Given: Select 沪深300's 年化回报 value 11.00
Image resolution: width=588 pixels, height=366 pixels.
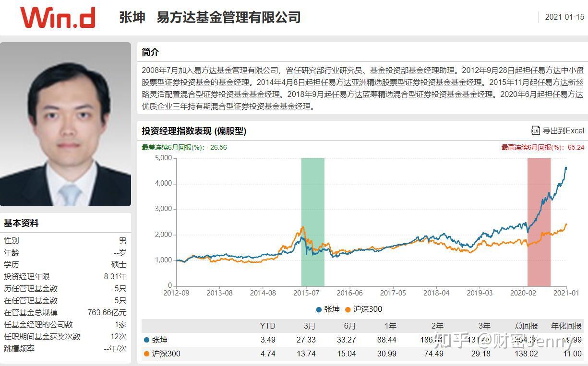Looking at the screenshot, I should [572, 354].
